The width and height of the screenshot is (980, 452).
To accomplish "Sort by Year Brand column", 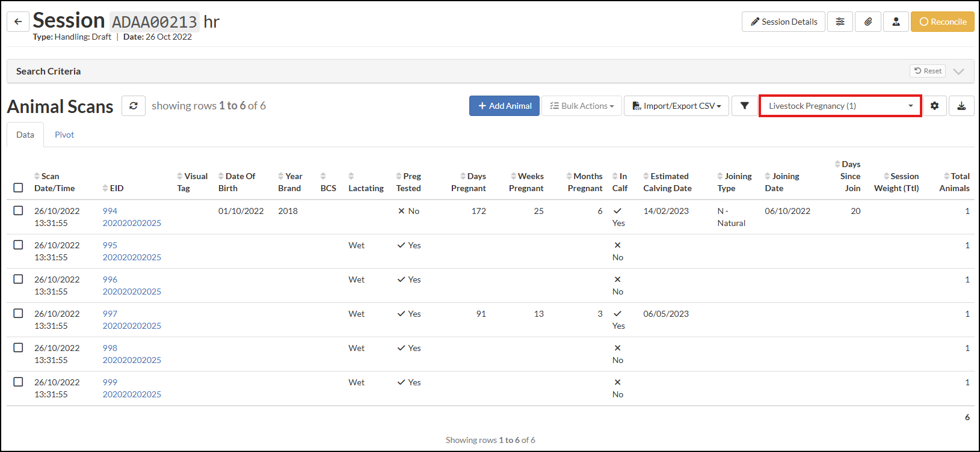I will coord(290,182).
